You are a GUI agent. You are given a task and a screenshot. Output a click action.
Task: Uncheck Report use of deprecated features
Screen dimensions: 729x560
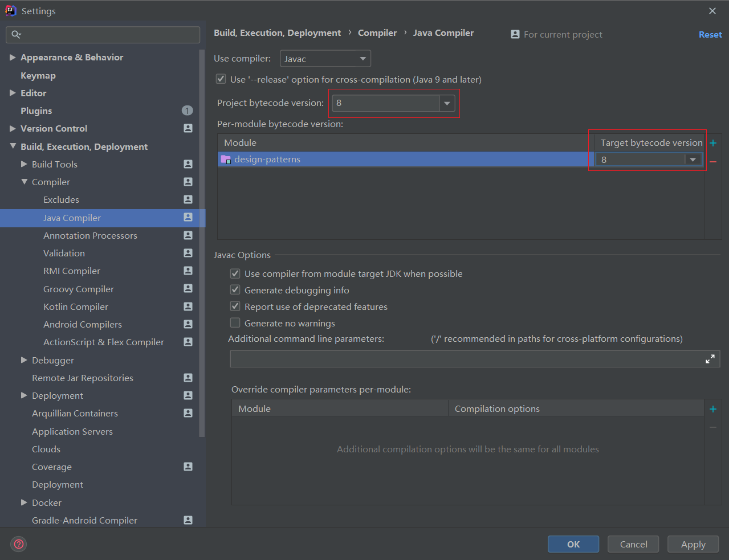(x=235, y=306)
